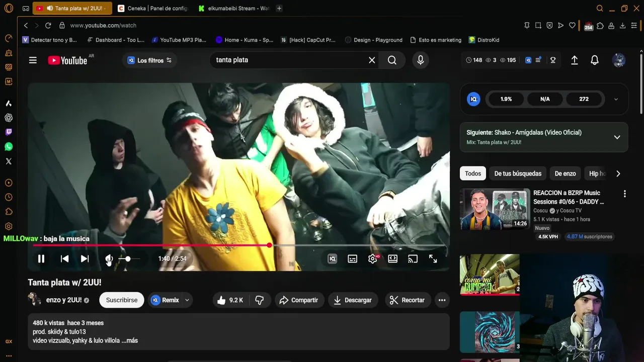Viewport: 644px width, 362px height.
Task: Click the YouTube search magnifier button
Action: (x=392, y=60)
